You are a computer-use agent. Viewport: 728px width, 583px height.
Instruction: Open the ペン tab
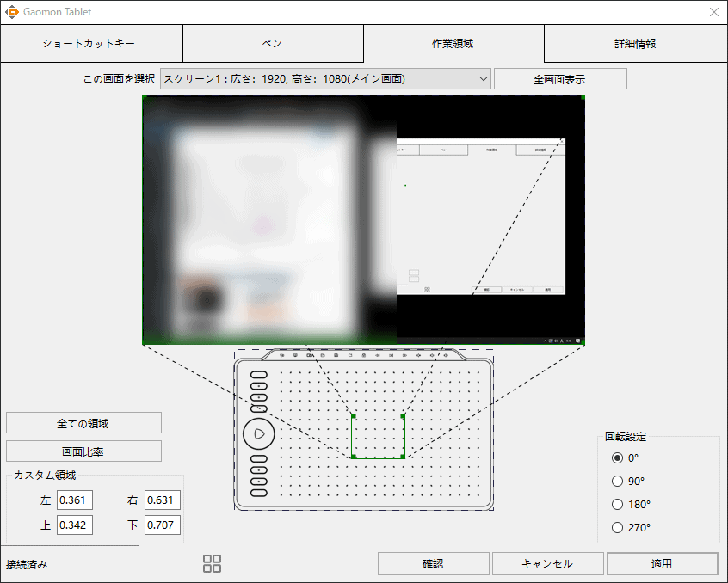tap(273, 44)
